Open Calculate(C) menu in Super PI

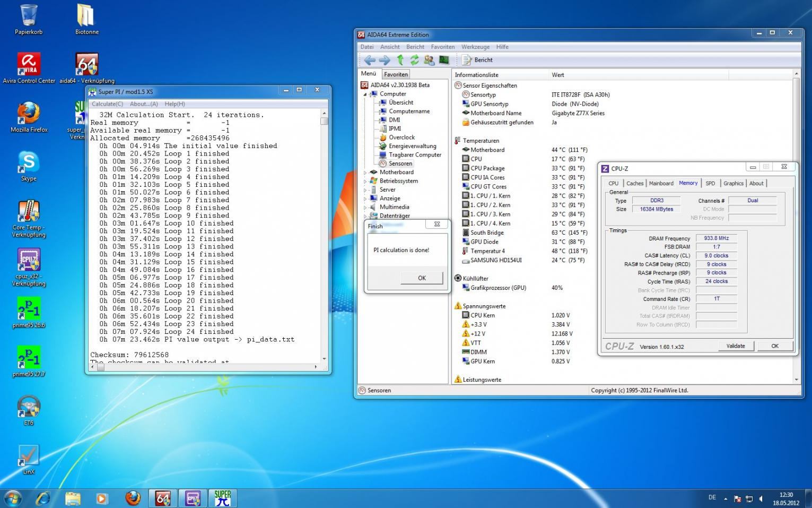click(x=107, y=104)
